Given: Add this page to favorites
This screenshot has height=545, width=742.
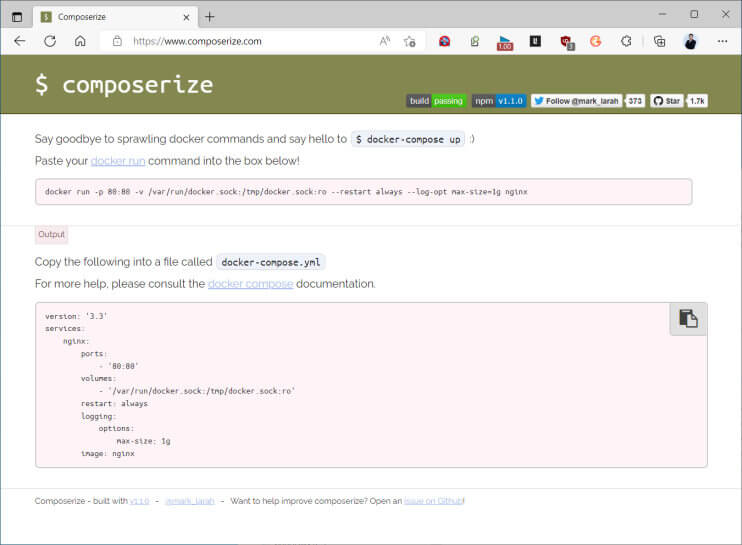Looking at the screenshot, I should tap(409, 41).
